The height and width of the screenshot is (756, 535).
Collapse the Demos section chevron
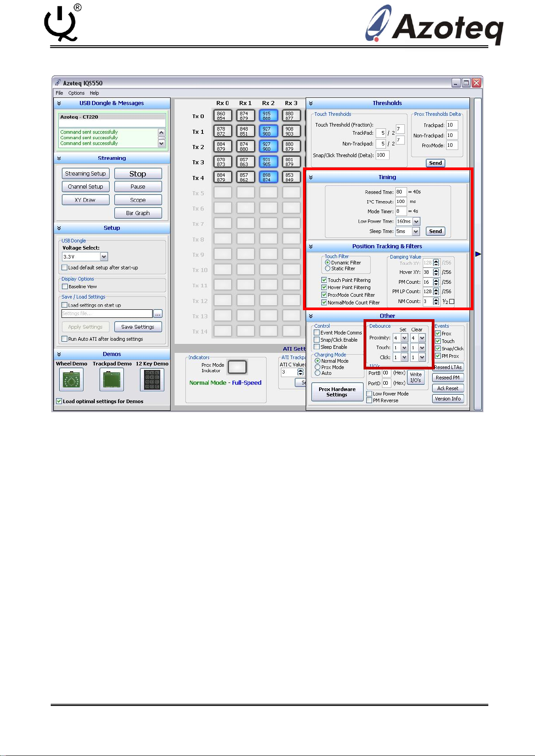click(59, 354)
